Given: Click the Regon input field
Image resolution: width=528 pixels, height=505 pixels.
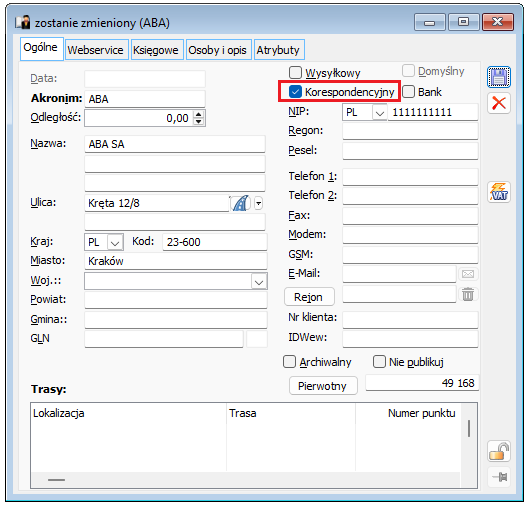Looking at the screenshot, I should click(410, 131).
